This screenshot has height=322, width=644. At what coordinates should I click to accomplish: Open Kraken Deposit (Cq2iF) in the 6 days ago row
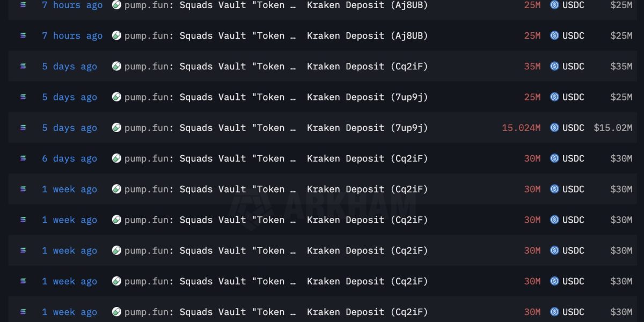tap(367, 158)
